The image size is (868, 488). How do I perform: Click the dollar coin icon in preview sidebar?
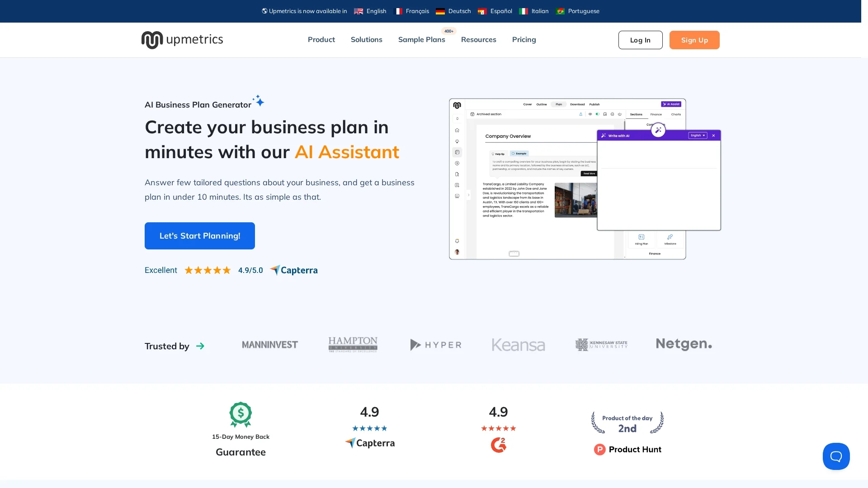pos(457,163)
